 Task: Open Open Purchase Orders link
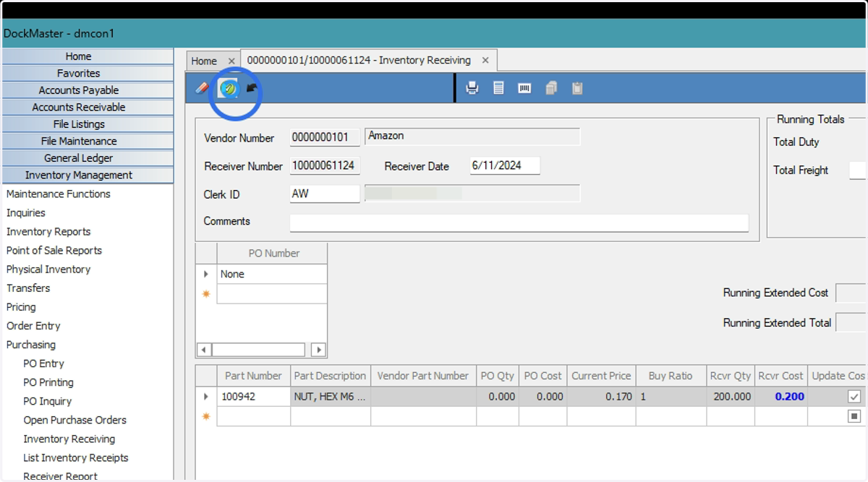click(x=75, y=420)
